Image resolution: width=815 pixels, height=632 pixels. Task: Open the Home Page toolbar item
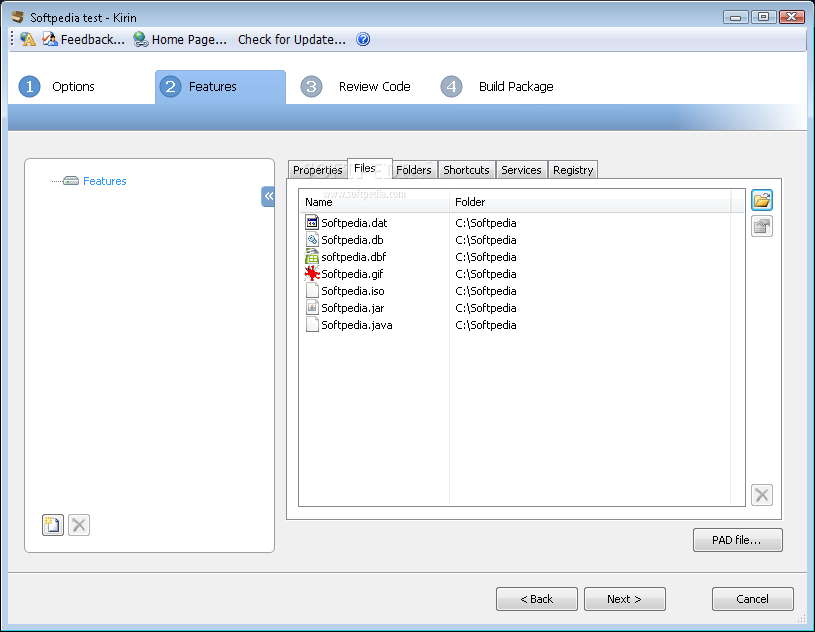coord(180,40)
